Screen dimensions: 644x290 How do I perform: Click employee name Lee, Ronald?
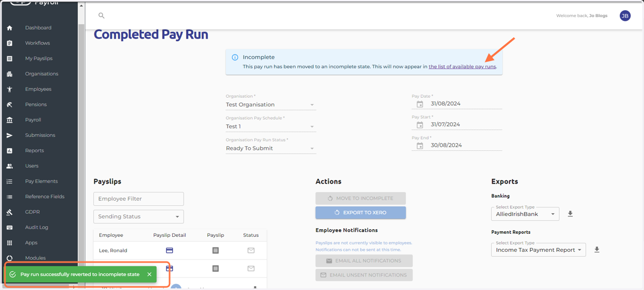click(113, 250)
